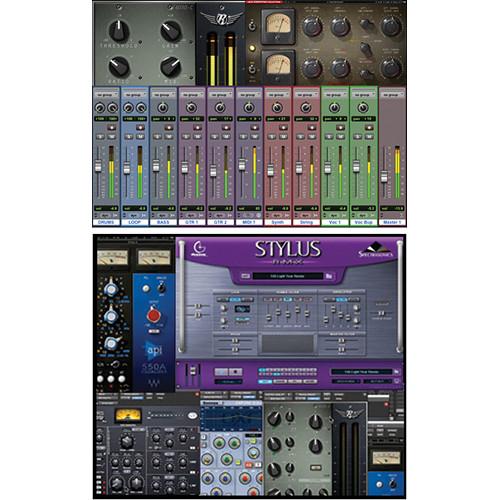
Task: Click the upper VU meter on the vintage compressor
Action: coord(277,26)
